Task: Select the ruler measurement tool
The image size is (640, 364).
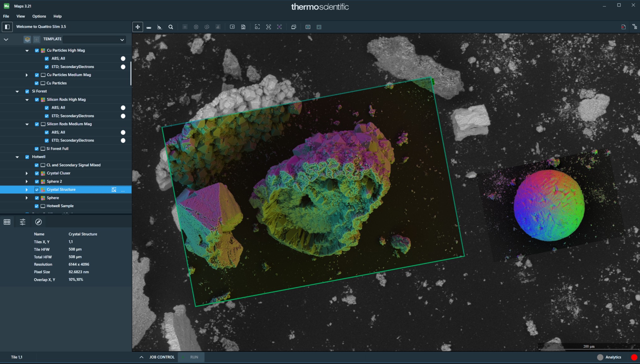Action: (149, 27)
